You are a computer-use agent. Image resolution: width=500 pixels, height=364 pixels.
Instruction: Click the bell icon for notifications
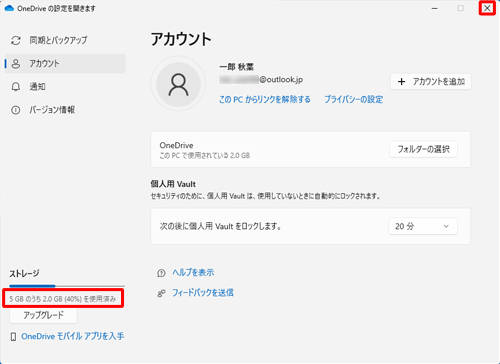[16, 87]
